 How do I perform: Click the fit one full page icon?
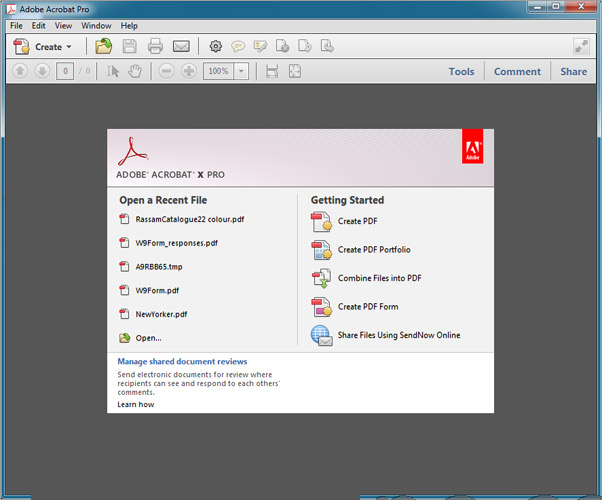(x=294, y=71)
